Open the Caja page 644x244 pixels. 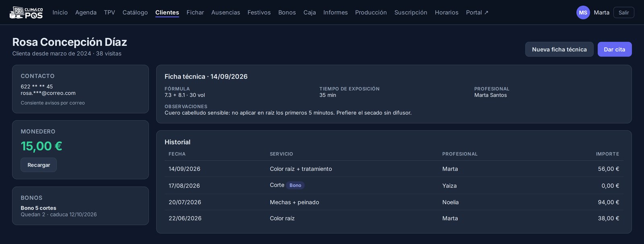coord(310,12)
